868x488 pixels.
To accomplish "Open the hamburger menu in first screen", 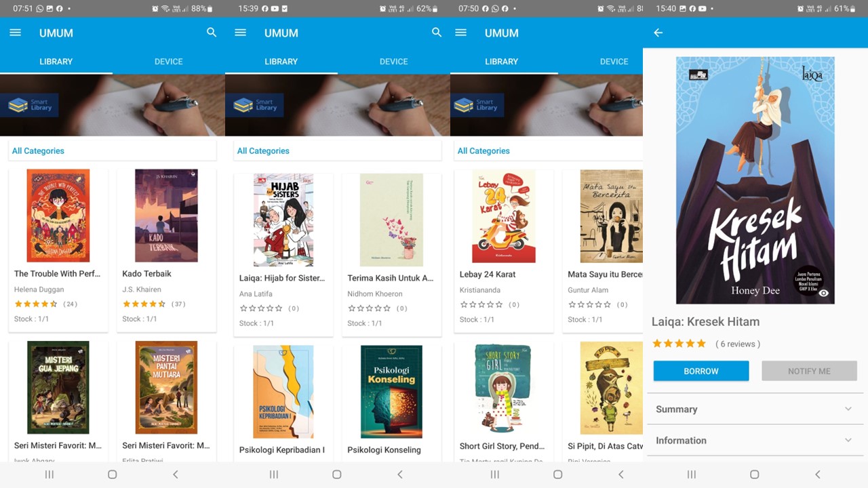I will pyautogui.click(x=16, y=33).
